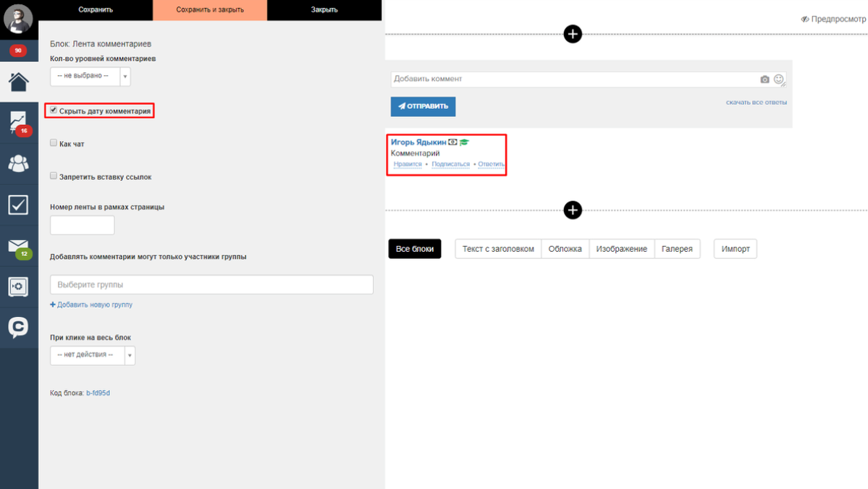Open the users group sidebar icon
Screen dimensions: 868x489
point(18,163)
